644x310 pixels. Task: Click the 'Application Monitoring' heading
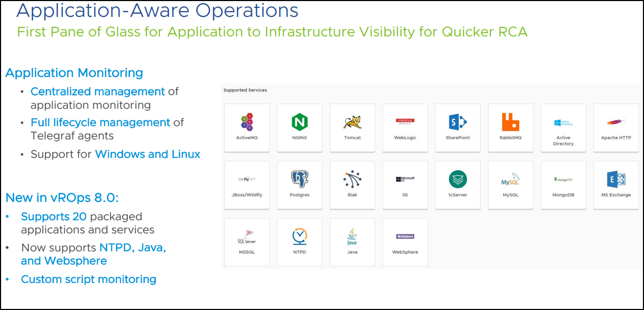(x=74, y=73)
